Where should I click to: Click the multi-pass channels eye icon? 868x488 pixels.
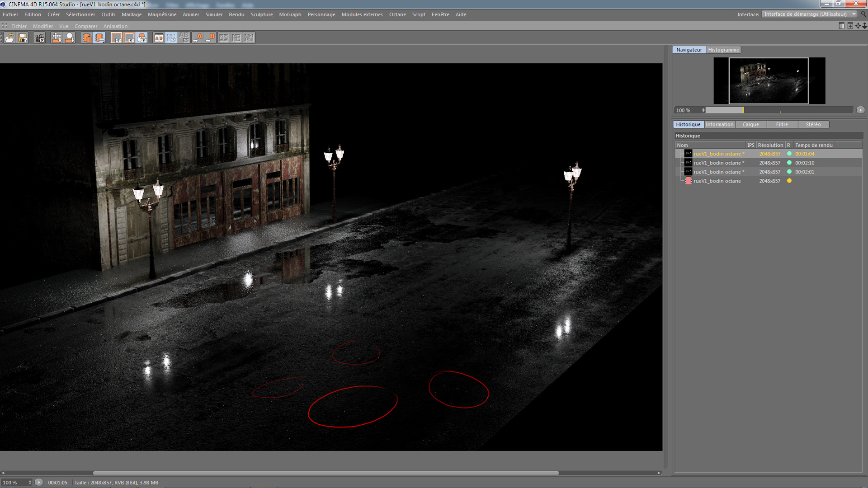(x=142, y=38)
